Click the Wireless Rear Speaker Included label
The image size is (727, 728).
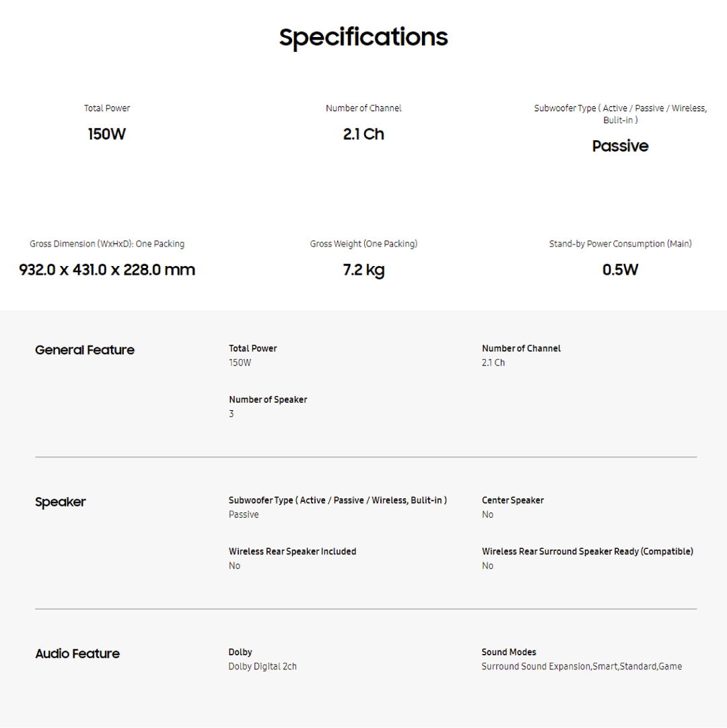click(x=292, y=552)
